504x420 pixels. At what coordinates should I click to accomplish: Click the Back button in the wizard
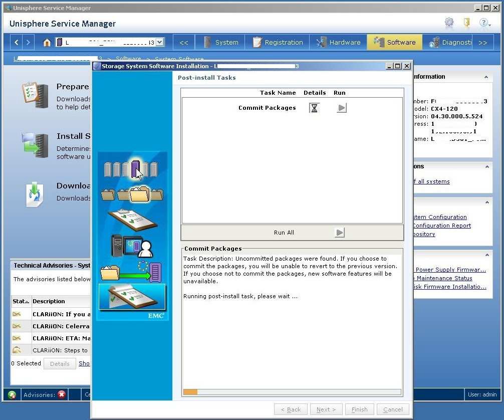coord(291,409)
